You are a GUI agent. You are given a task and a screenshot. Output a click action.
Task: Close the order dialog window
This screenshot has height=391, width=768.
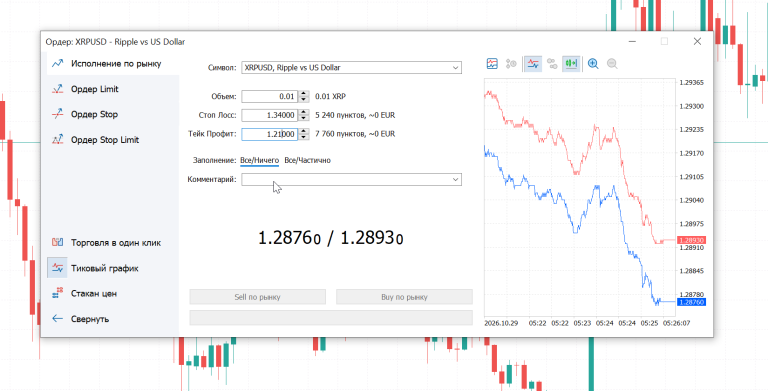click(x=697, y=42)
